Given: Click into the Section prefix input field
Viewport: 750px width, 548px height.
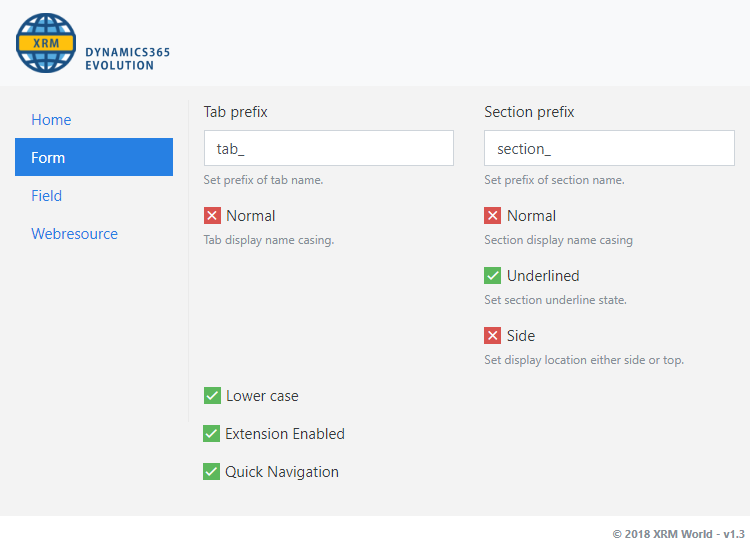Looking at the screenshot, I should click(x=609, y=148).
